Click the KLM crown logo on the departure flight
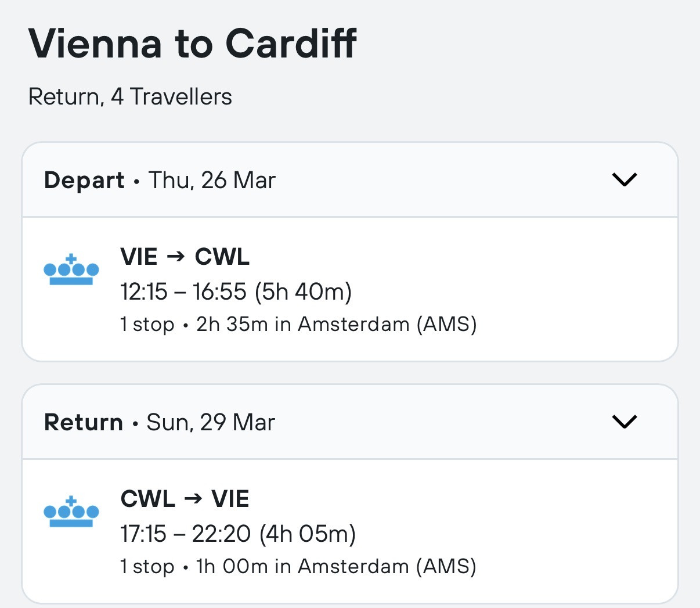Image resolution: width=700 pixels, height=608 pixels. 71,270
